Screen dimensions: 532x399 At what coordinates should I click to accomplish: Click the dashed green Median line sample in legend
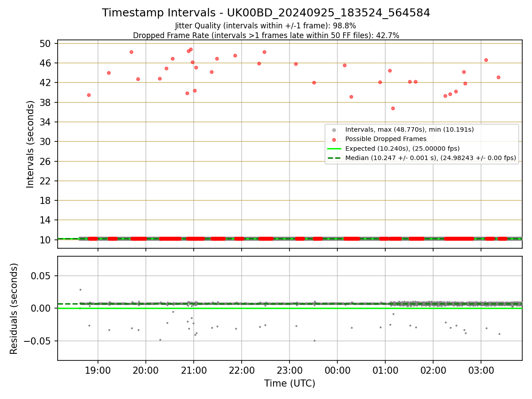[x=334, y=158]
